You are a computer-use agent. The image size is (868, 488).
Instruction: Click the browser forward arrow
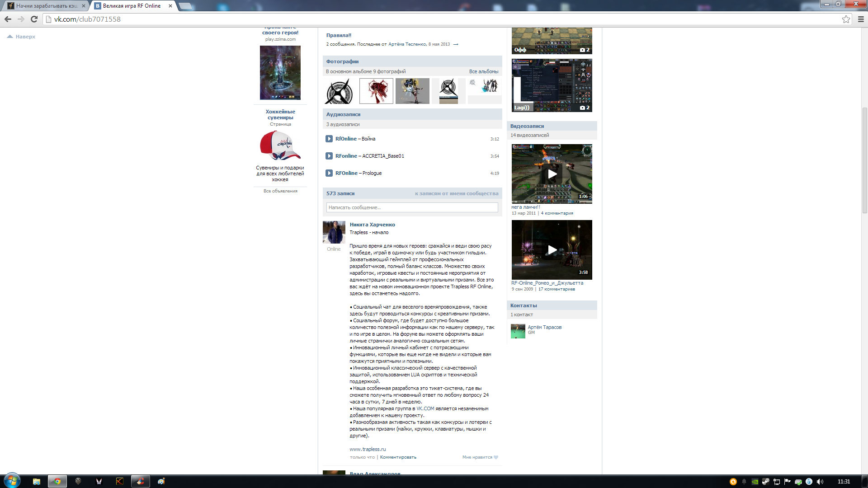[x=21, y=19]
